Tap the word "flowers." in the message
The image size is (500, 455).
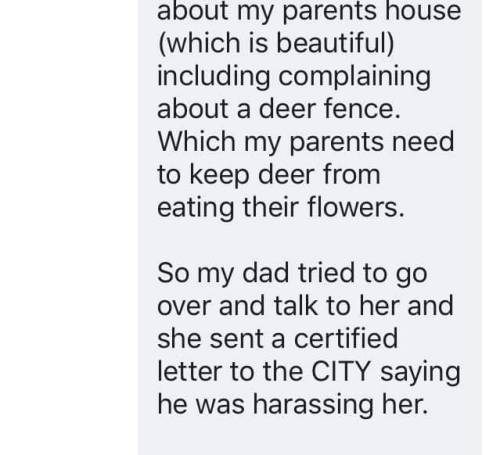[x=356, y=207]
